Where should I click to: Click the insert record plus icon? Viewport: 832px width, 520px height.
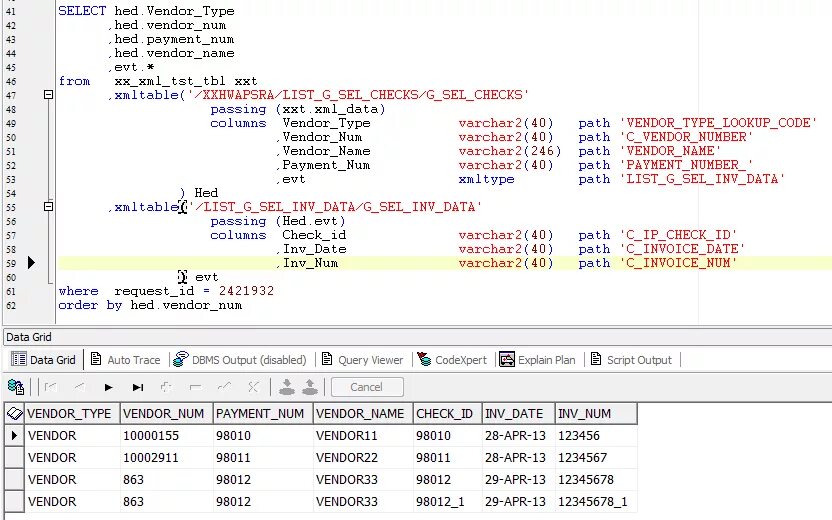point(166,387)
